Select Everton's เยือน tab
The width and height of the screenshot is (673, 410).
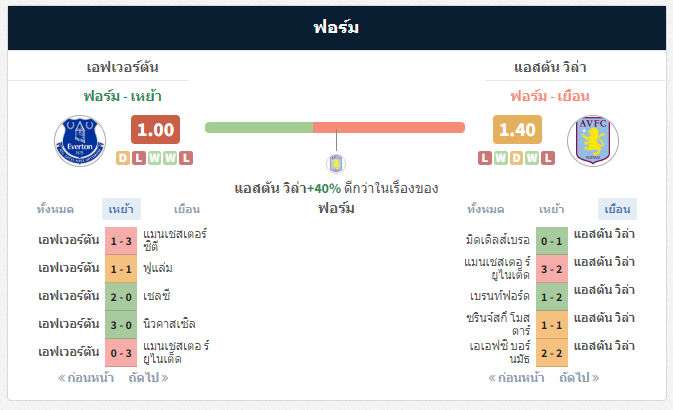click(187, 209)
